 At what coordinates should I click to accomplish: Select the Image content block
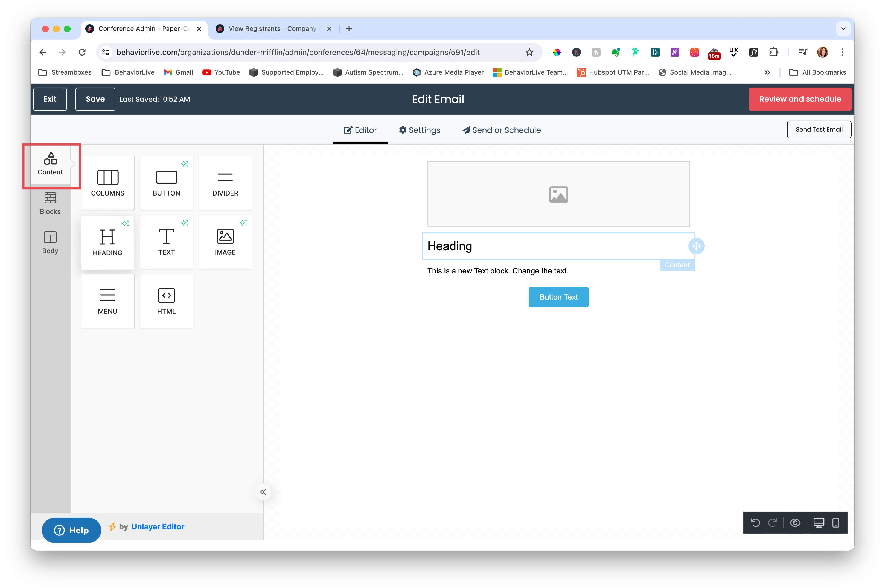pyautogui.click(x=225, y=242)
